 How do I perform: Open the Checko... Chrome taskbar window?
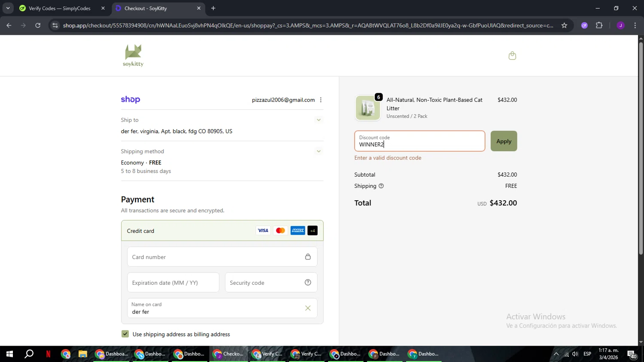coord(228,354)
